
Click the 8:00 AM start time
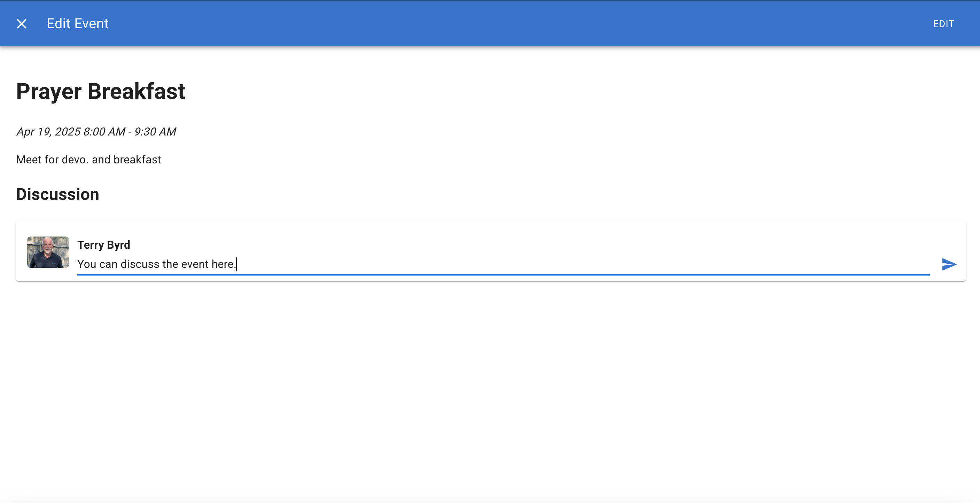tap(104, 132)
